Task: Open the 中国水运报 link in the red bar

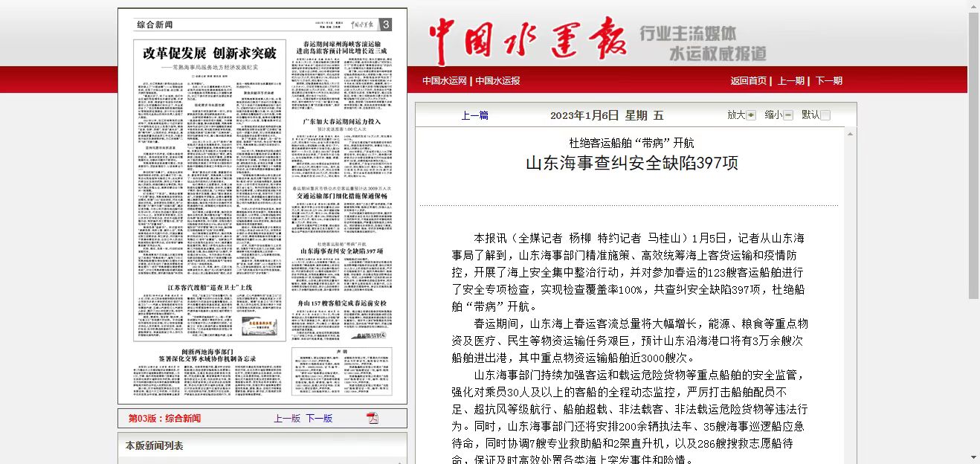Action: (498, 81)
